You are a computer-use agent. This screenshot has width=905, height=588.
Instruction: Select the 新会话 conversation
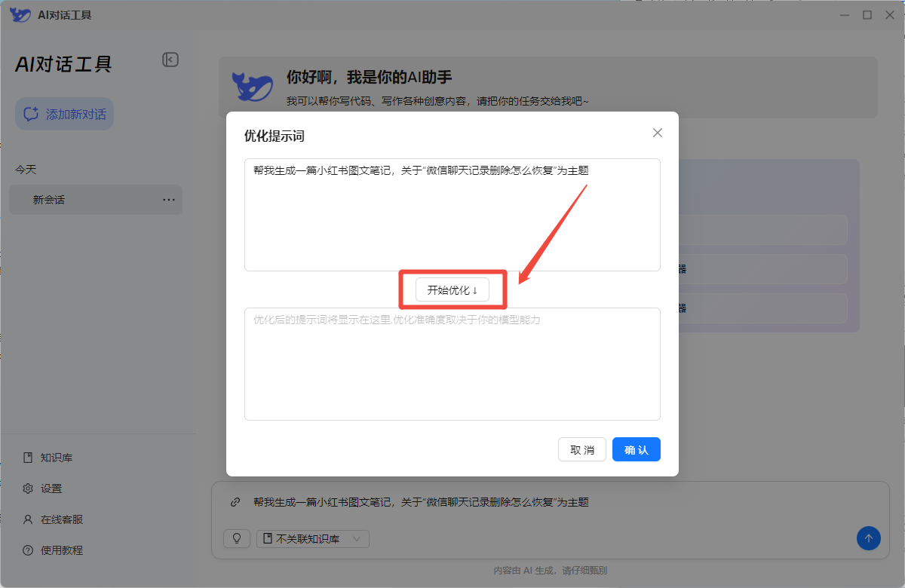point(96,200)
